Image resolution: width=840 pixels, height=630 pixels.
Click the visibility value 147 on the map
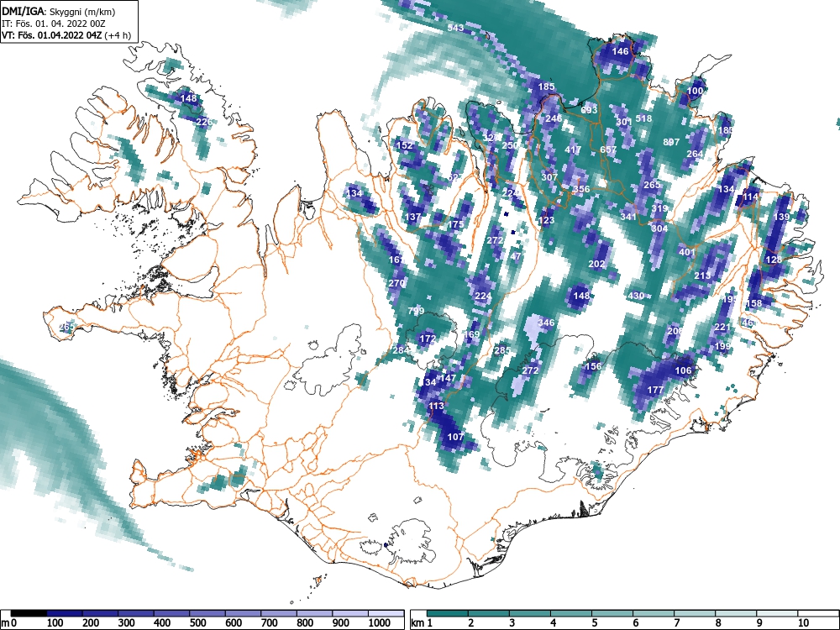pos(448,378)
